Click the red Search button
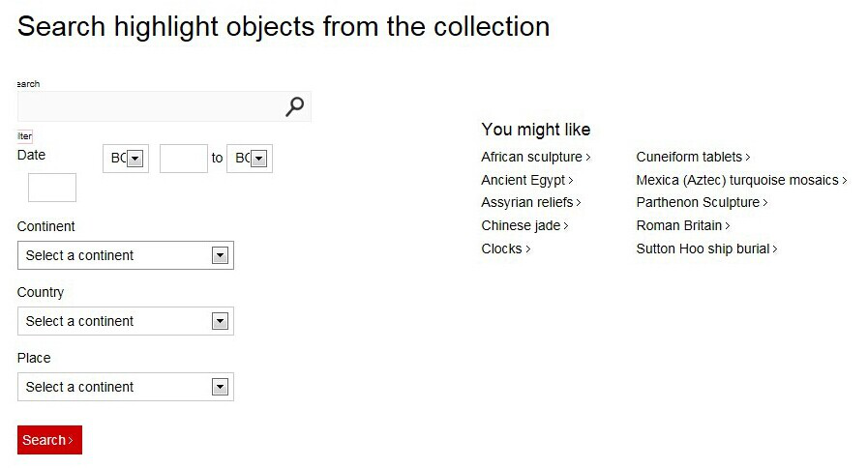The width and height of the screenshot is (868, 468). click(49, 440)
